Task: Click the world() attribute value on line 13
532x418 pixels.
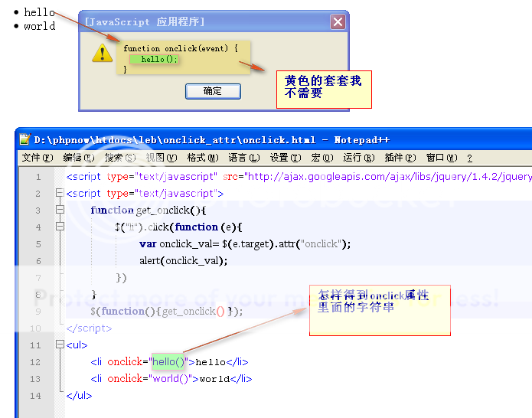Action: [171, 379]
